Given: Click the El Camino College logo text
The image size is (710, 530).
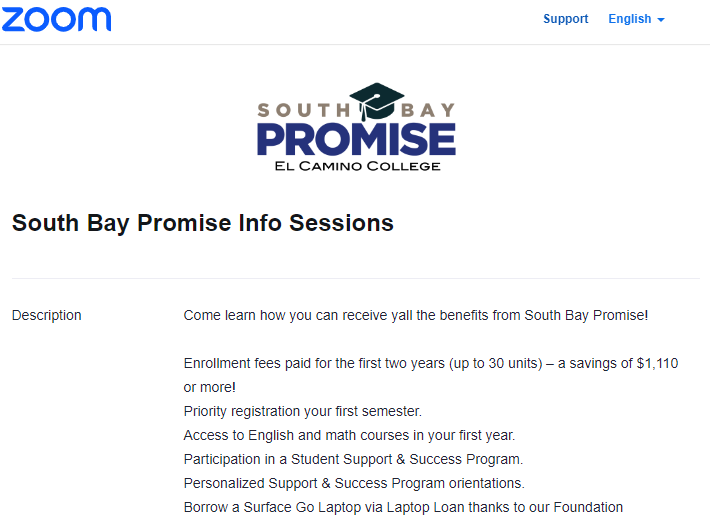Looking at the screenshot, I should point(357,166).
